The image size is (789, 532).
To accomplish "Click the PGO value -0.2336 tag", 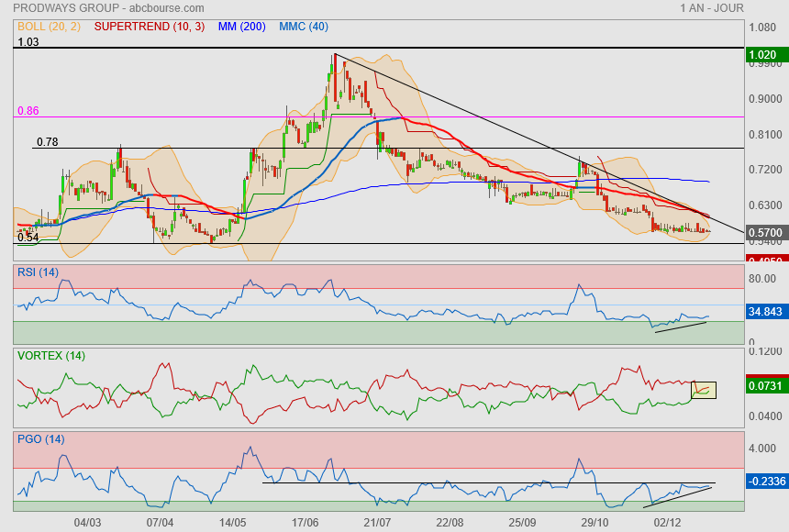I will click(763, 481).
